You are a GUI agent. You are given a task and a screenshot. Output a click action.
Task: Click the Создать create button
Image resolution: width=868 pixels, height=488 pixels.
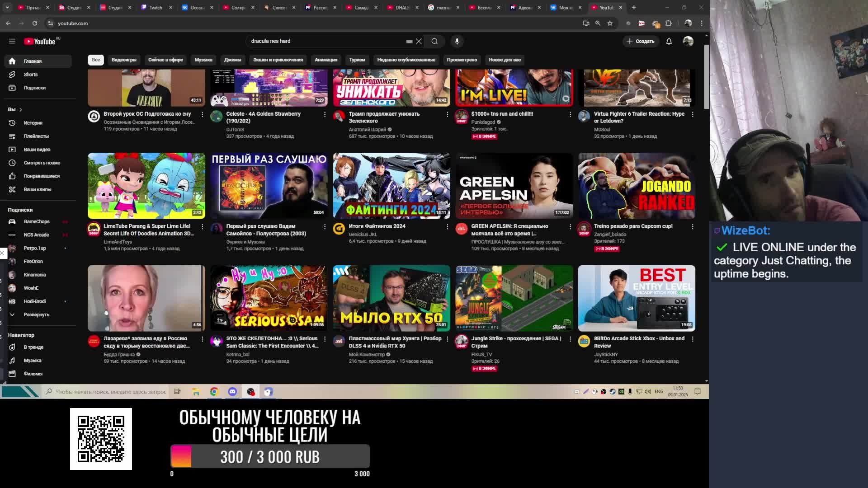coord(641,41)
